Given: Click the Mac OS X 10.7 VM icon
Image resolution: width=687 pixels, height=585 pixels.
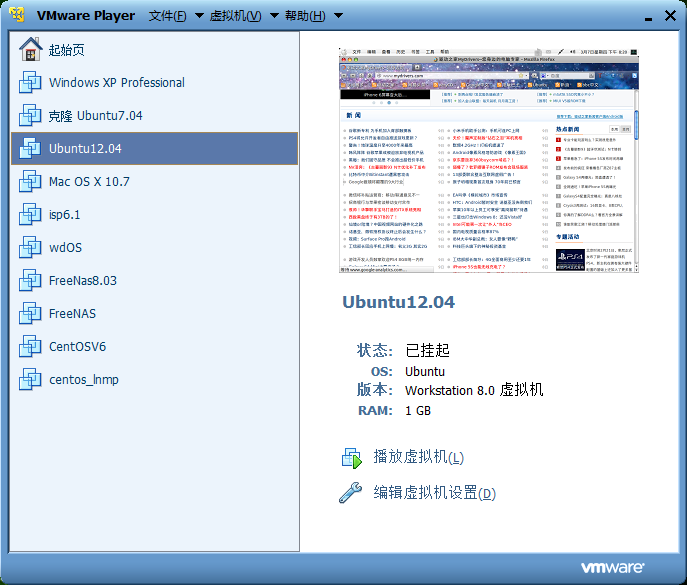Looking at the screenshot, I should coord(30,181).
